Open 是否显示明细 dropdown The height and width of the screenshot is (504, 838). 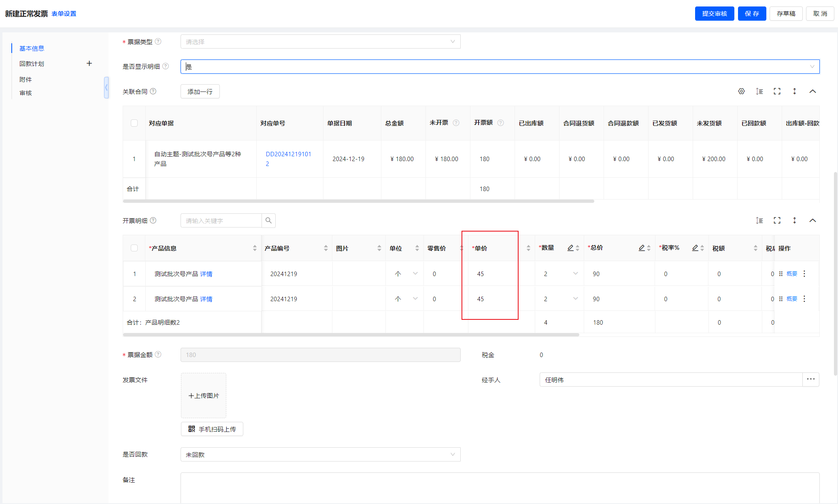pos(500,66)
